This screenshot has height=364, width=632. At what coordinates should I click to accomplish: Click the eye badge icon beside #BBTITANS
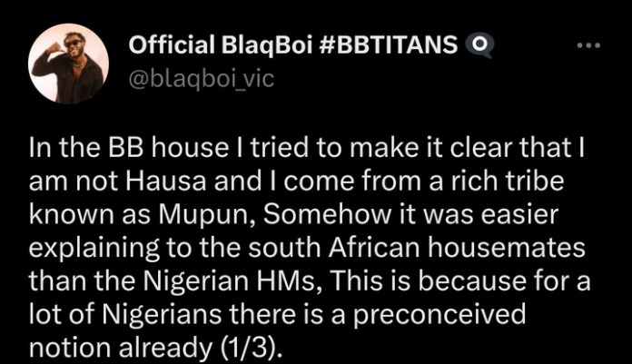coord(476,46)
